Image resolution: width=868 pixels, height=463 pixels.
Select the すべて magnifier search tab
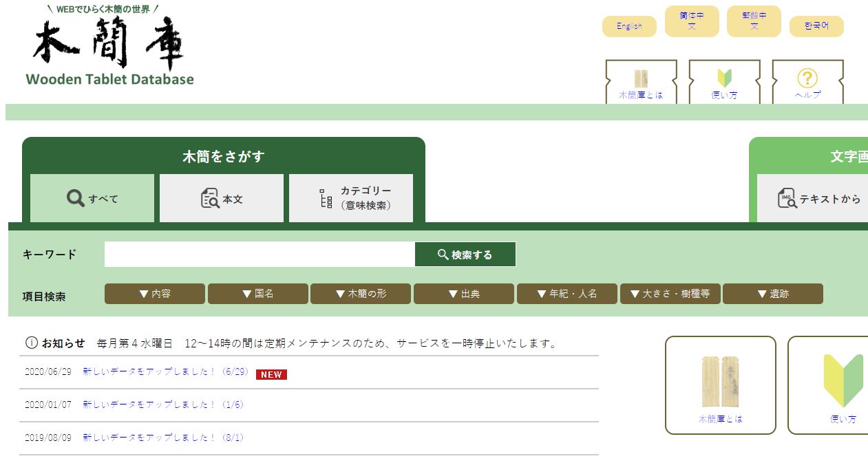(92, 198)
